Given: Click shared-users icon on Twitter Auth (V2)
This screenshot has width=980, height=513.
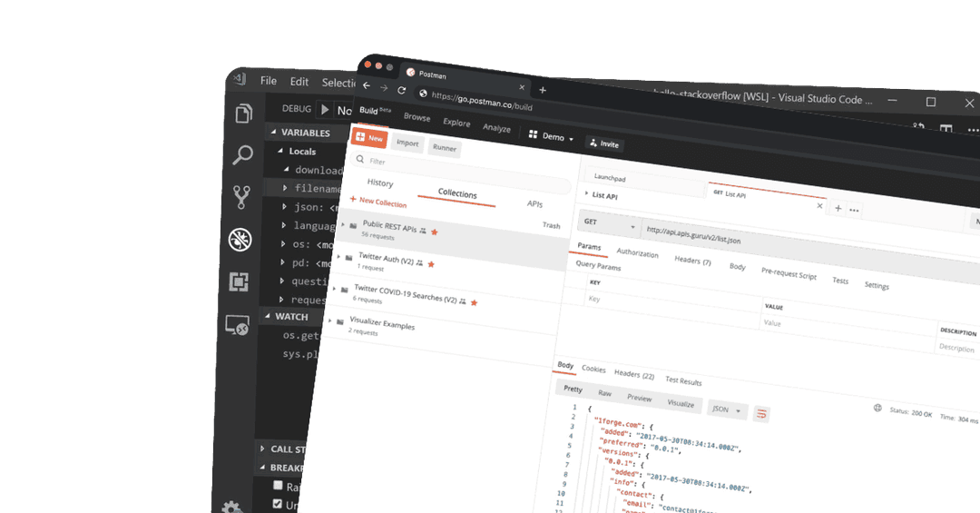Looking at the screenshot, I should click(x=419, y=262).
